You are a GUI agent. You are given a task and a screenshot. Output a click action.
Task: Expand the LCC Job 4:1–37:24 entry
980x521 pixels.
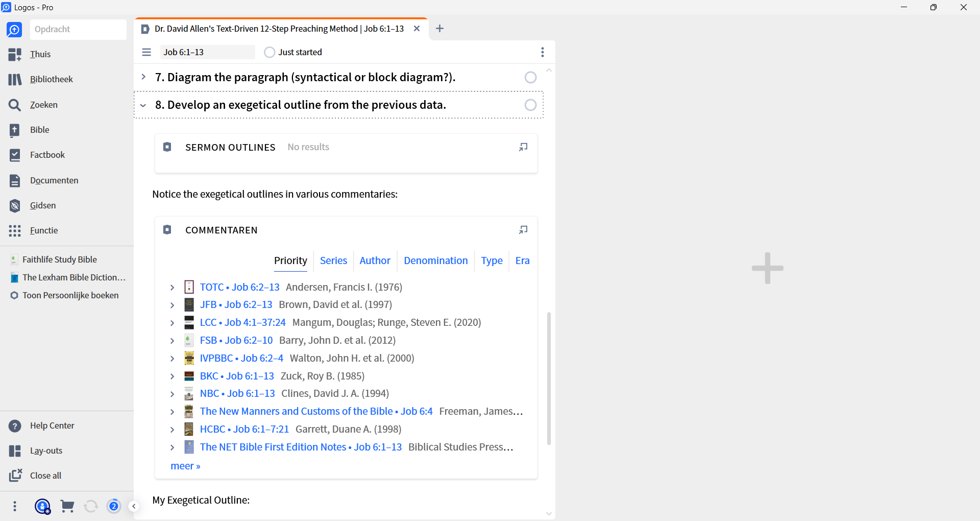point(173,323)
